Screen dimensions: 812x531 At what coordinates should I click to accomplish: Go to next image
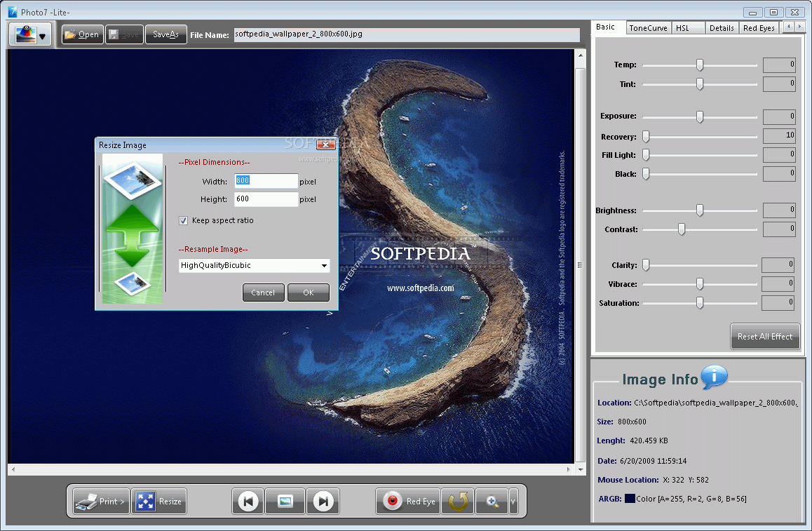(x=323, y=501)
